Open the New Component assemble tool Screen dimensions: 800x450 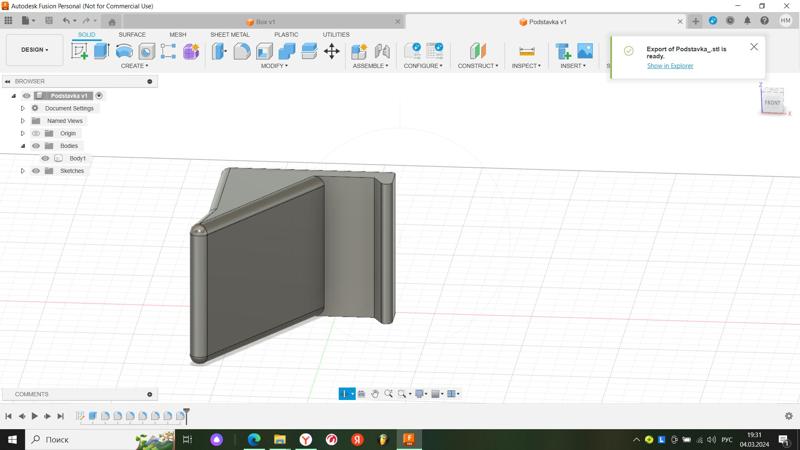click(x=359, y=51)
